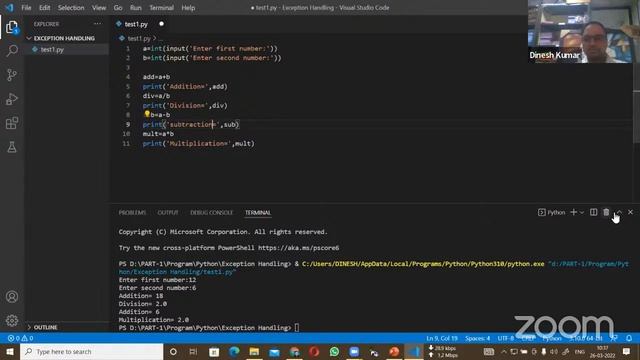This screenshot has height=360, width=640.
Task: Click unsaved dot on test1.py tab
Action: point(162,24)
